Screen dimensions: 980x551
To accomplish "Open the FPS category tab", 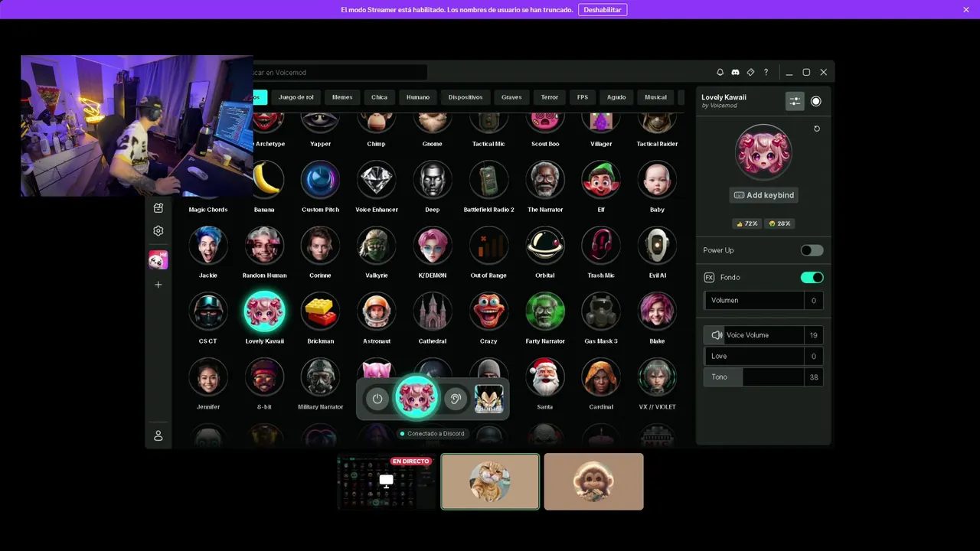I will coord(583,97).
